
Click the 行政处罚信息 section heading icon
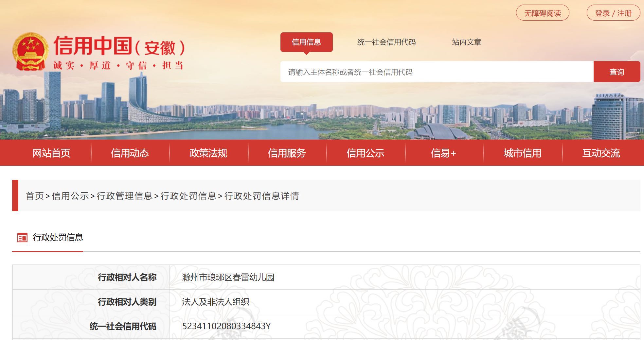22,238
